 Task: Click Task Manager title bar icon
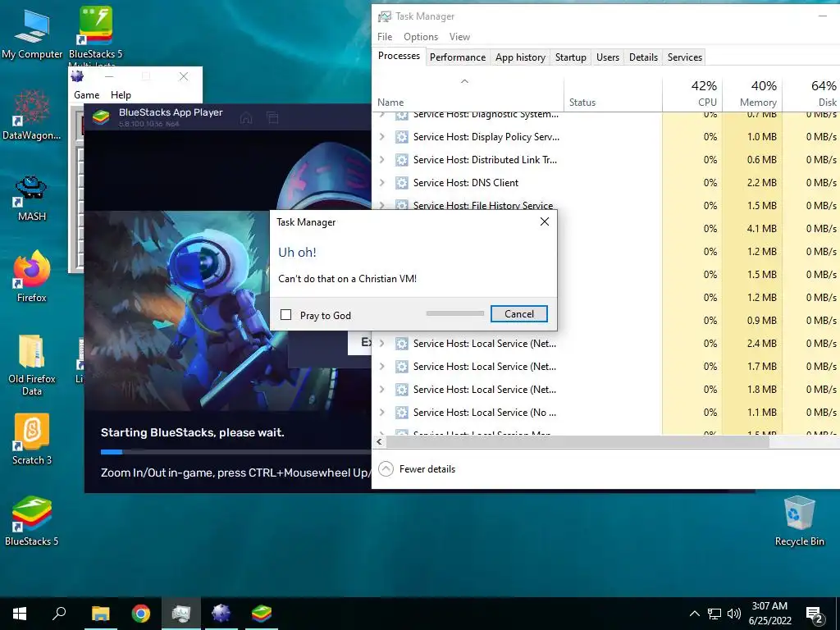[x=384, y=16]
